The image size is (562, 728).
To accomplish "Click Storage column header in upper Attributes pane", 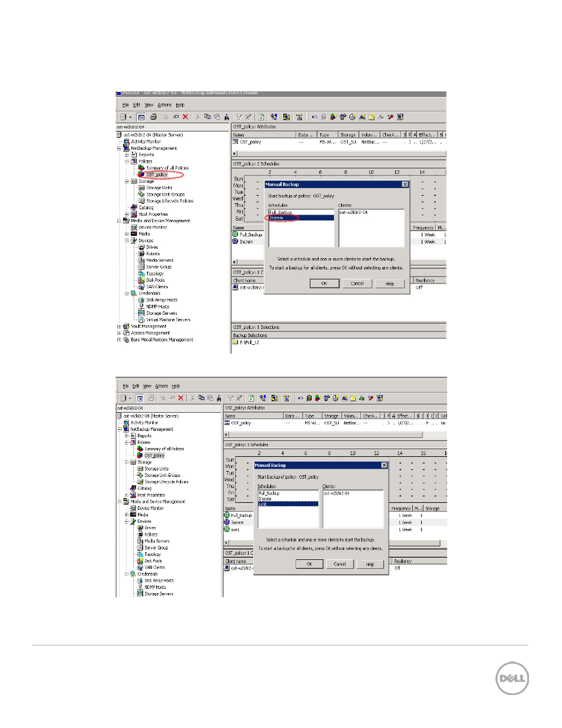I will pos(348,135).
